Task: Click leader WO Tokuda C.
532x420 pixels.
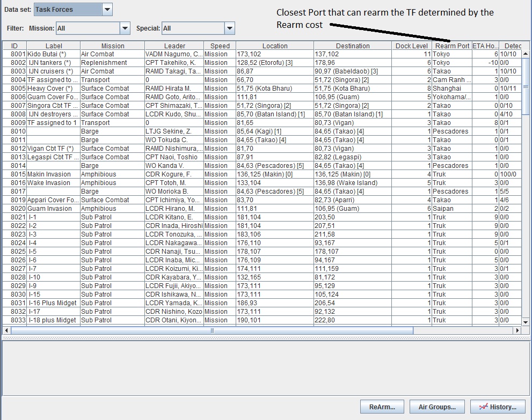Action: pos(174,140)
